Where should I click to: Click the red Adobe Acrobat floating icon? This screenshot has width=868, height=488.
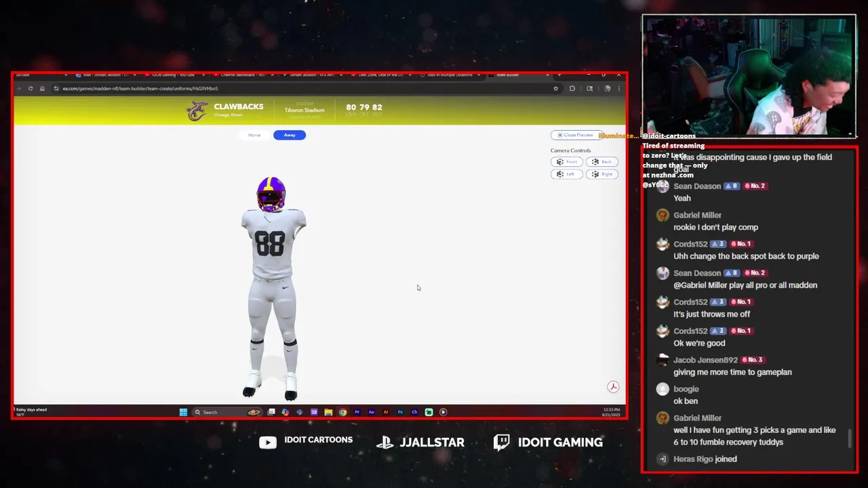tap(613, 387)
